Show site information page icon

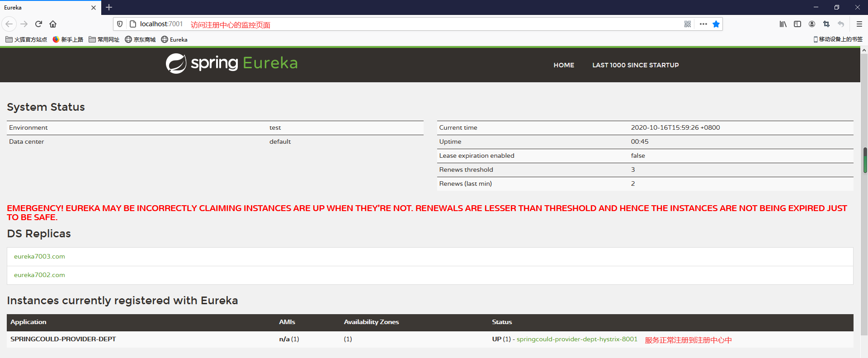tap(133, 24)
